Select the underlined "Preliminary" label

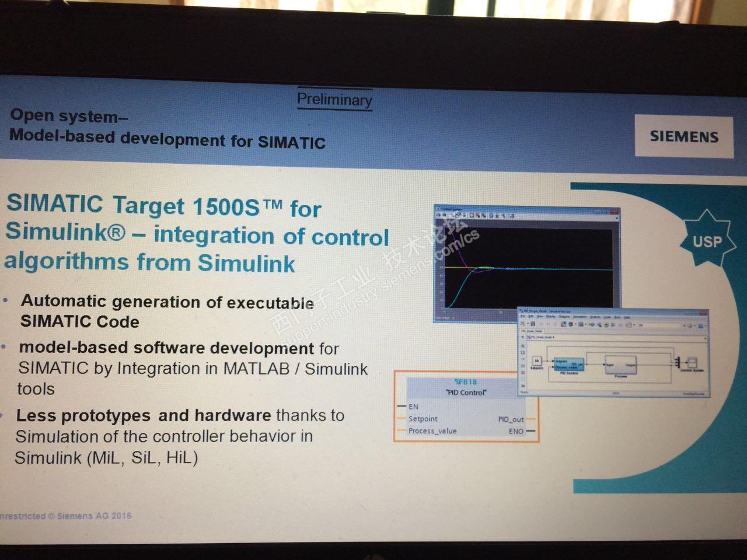(x=334, y=99)
